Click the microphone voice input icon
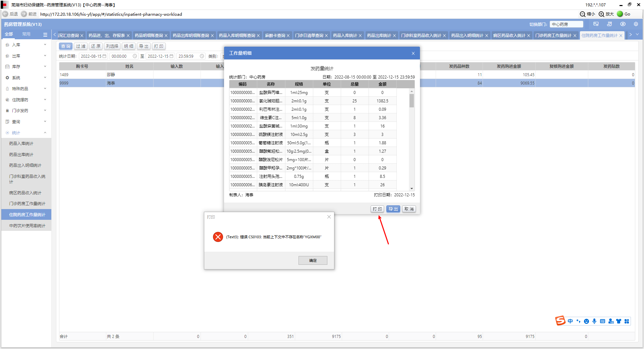The image size is (644, 349). tap(594, 321)
